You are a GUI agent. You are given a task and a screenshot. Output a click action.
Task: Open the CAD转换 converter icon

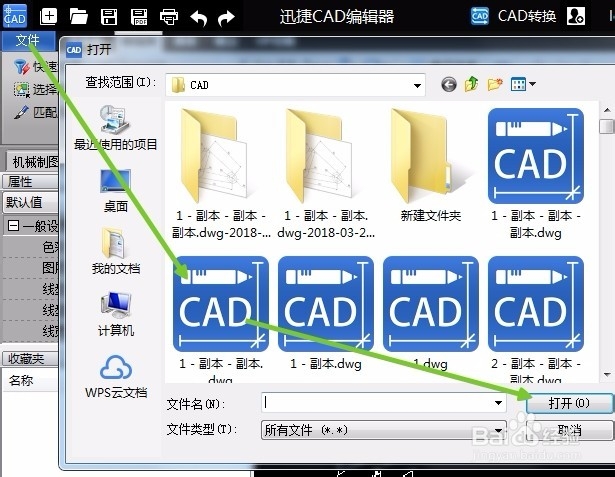[480, 16]
